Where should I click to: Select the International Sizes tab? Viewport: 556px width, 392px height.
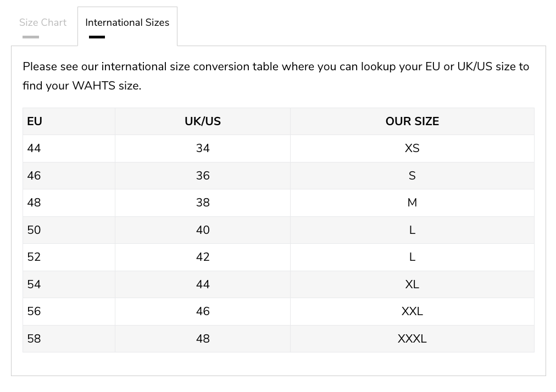127,23
